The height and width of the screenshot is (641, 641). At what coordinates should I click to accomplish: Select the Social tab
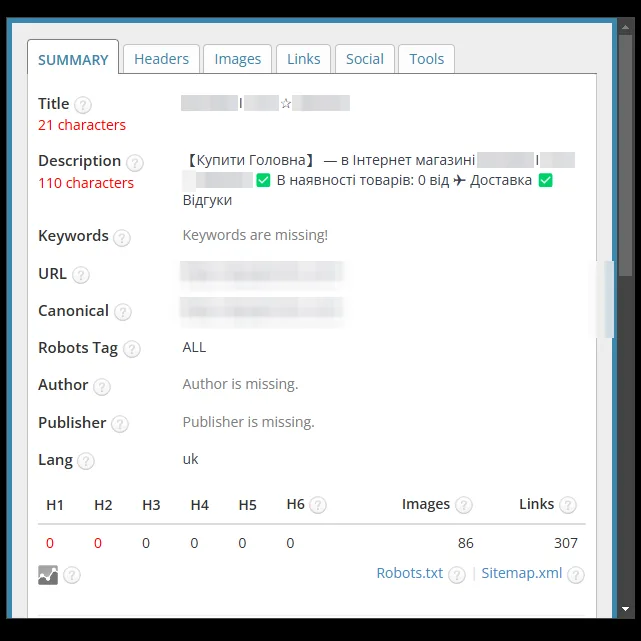[x=365, y=59]
